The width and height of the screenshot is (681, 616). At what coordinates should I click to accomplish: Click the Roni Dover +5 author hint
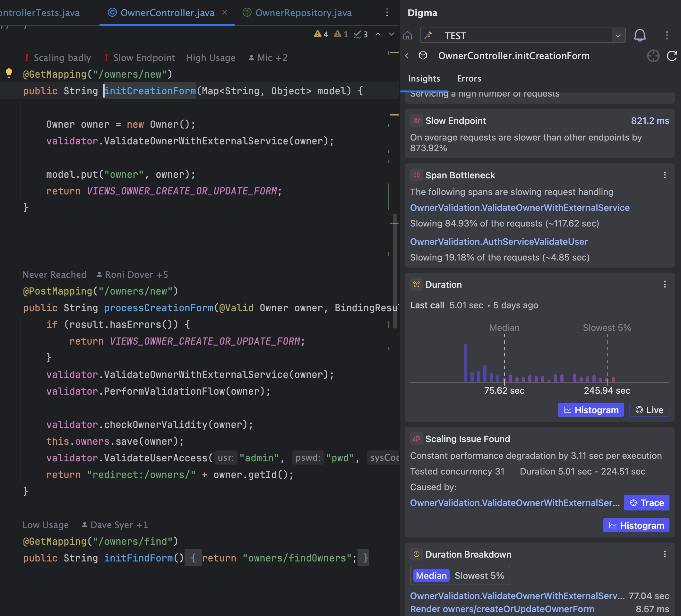(x=133, y=275)
